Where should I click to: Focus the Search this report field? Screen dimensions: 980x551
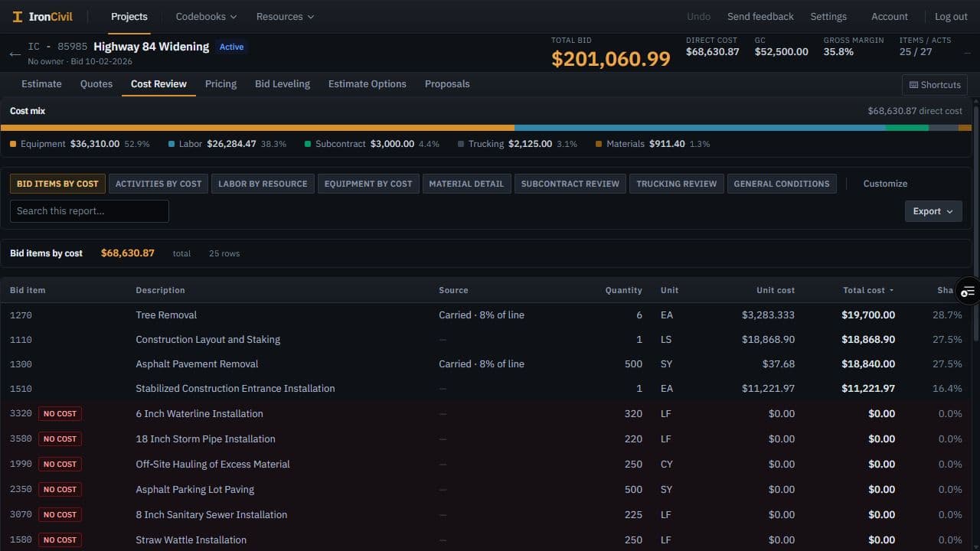90,211
